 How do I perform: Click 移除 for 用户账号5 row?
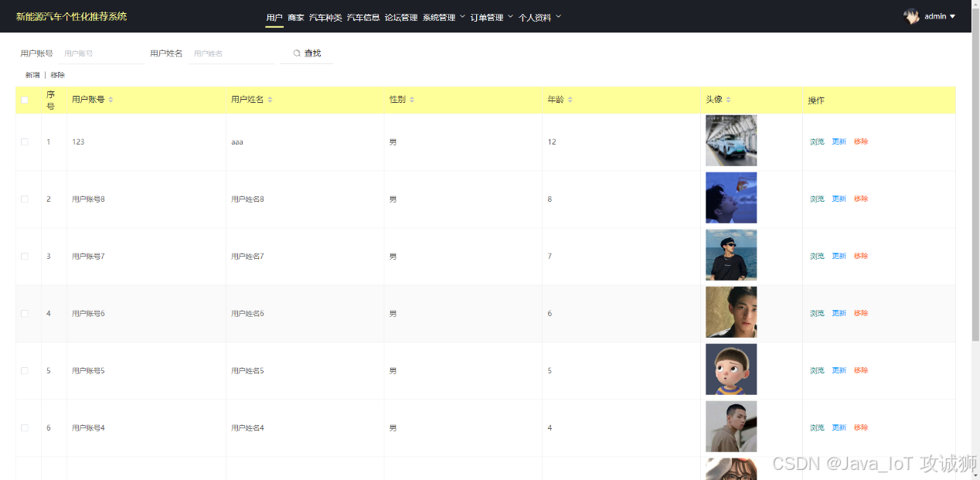pos(861,370)
